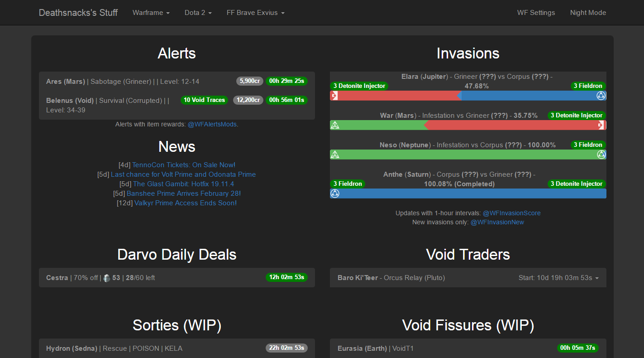Click Elara's 3 Detonite Injector reward badge
Viewport: 644px width, 358px height.
tap(359, 86)
